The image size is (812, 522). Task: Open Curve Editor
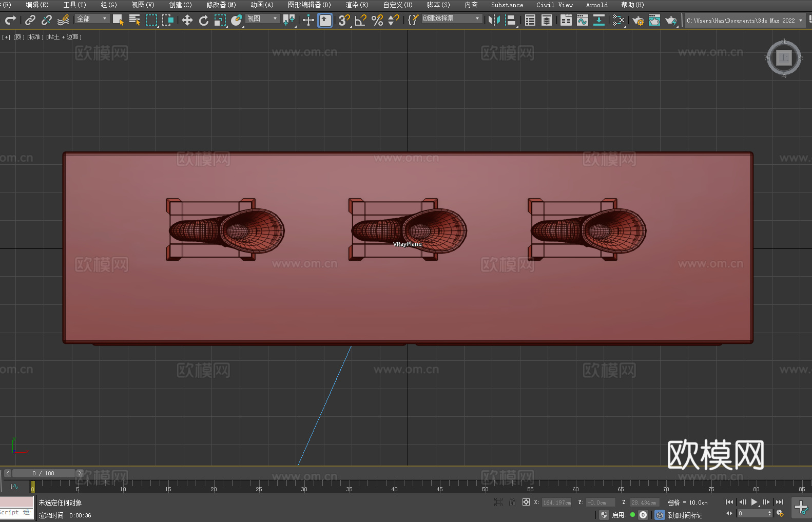coord(583,20)
